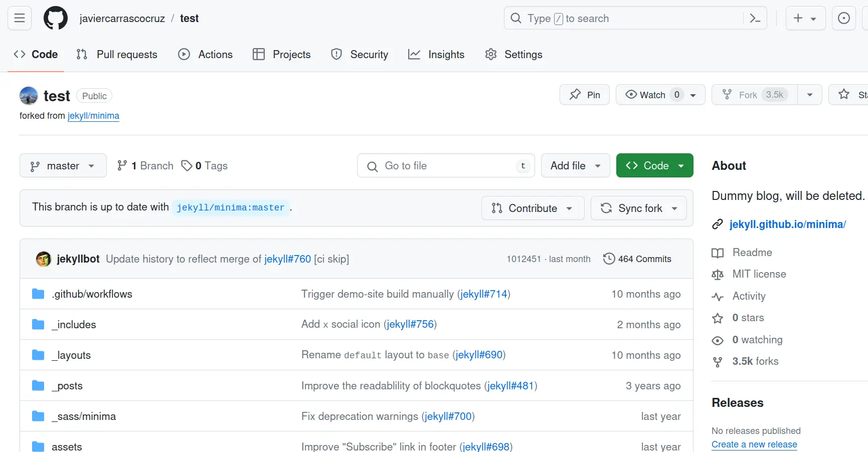This screenshot has width=868, height=452.
Task: Open the jekyllbot author link
Action: coord(78,259)
